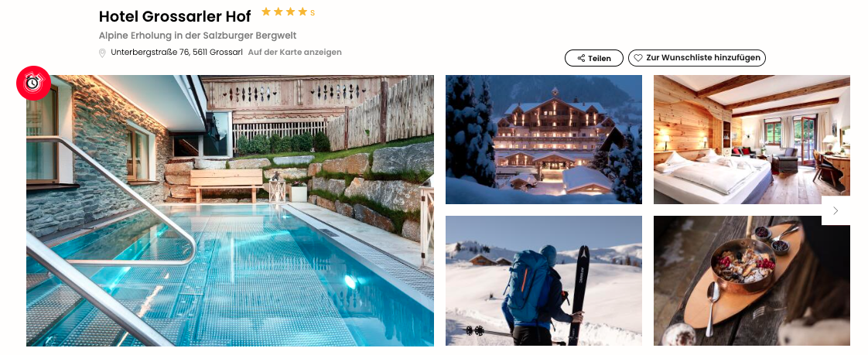Viewport: 868px width, 355px height.
Task: Click the first gold rating star
Action: 265,12
